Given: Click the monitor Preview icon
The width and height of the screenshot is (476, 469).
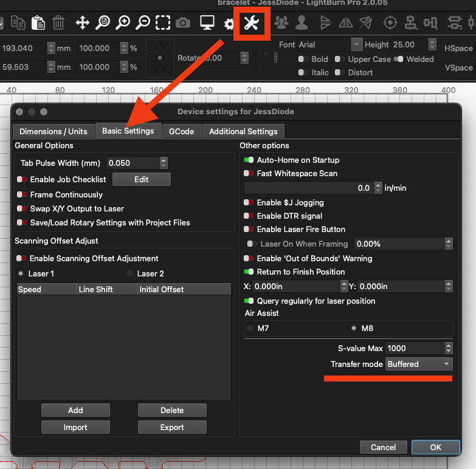Looking at the screenshot, I should tap(207, 24).
